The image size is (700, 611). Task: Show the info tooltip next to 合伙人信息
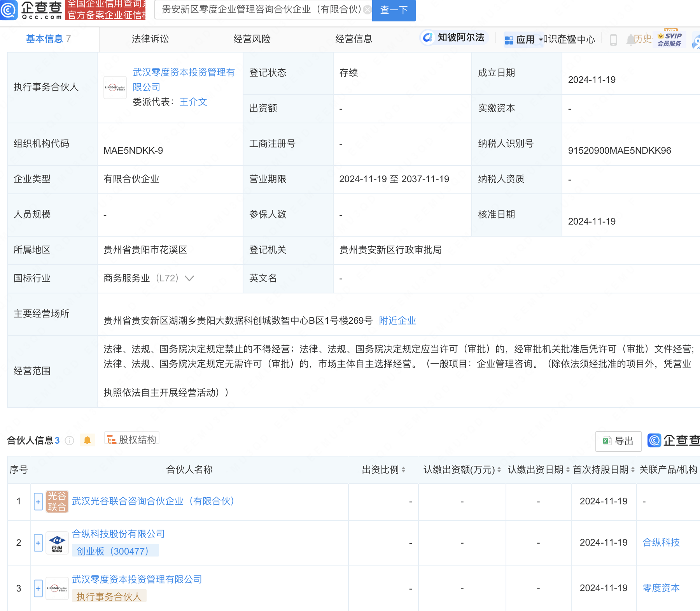pyautogui.click(x=69, y=441)
